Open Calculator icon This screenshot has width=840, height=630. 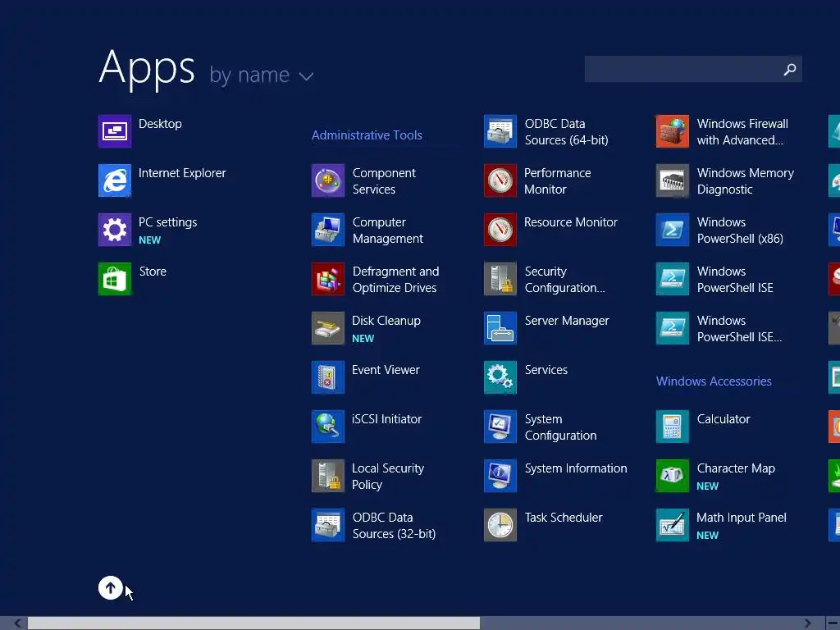[673, 427]
